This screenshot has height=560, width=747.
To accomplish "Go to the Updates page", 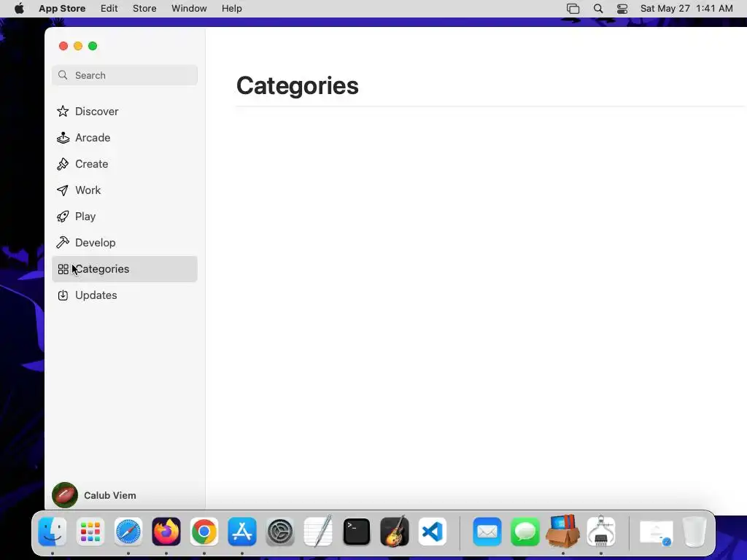I will tap(124, 295).
